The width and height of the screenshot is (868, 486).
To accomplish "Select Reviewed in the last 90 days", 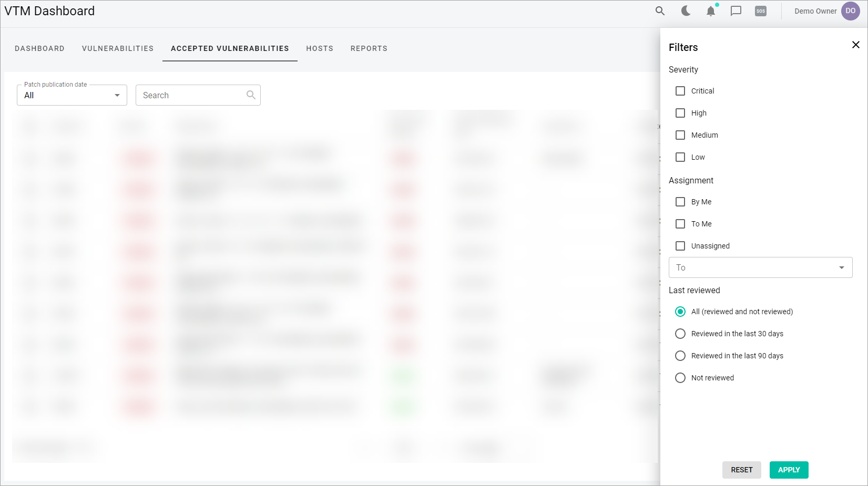I will click(680, 356).
